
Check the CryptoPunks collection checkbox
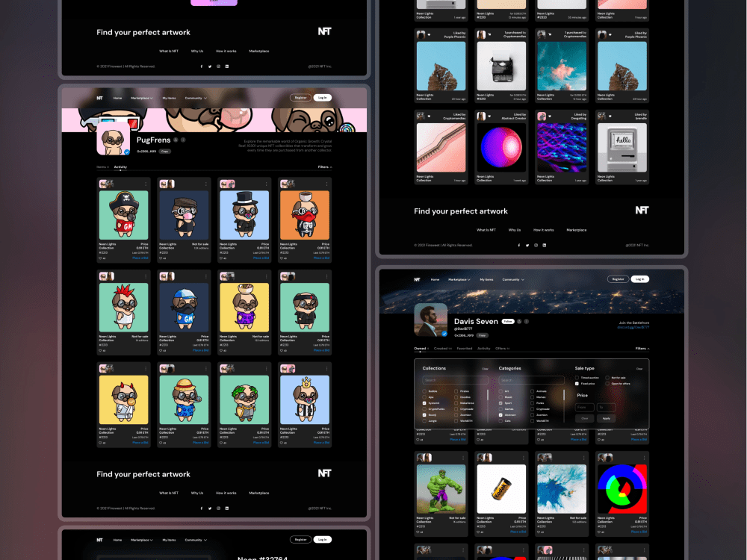(424, 409)
